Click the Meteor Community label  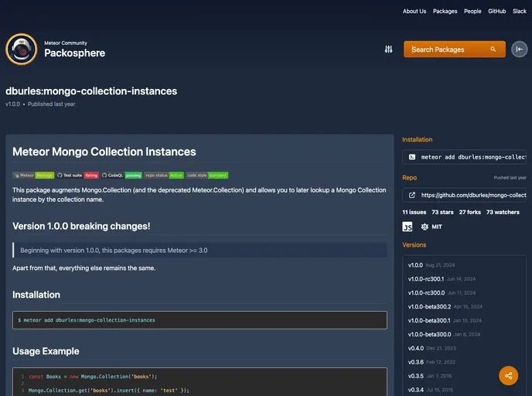click(x=66, y=43)
